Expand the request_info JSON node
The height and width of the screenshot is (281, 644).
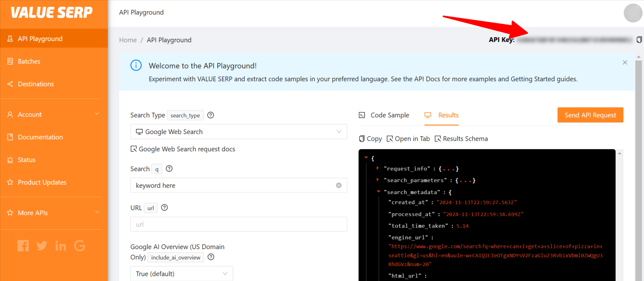pyautogui.click(x=378, y=168)
